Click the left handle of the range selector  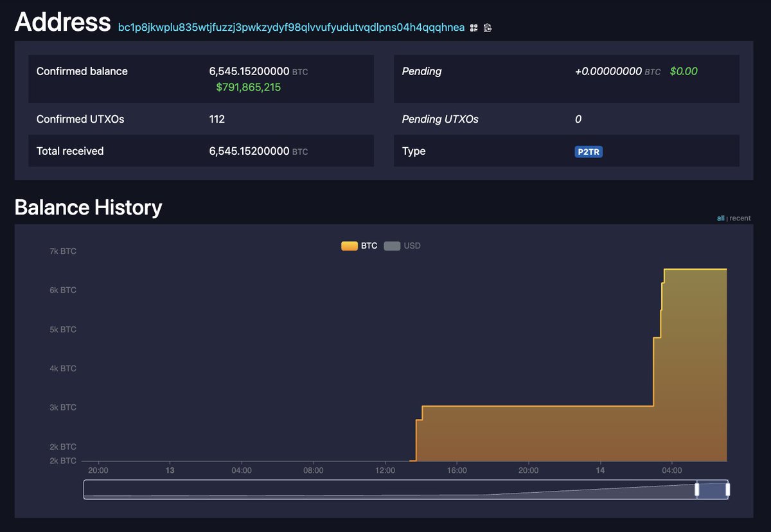(698, 489)
